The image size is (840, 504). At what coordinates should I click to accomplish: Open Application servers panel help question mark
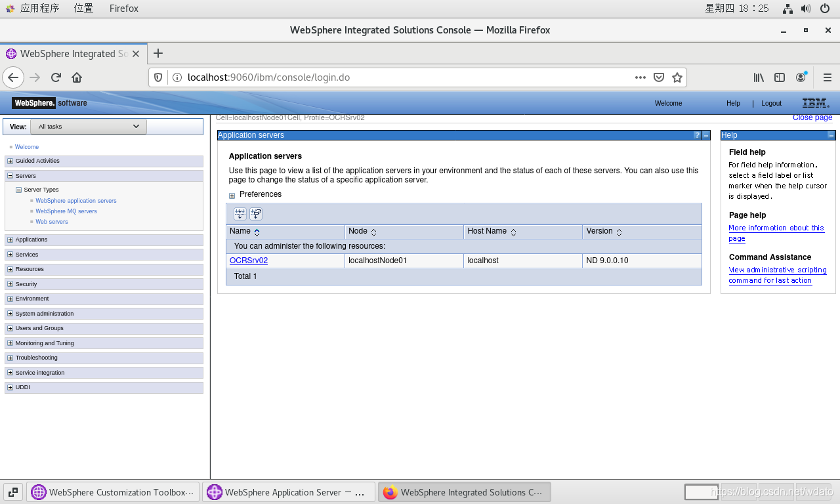(697, 135)
